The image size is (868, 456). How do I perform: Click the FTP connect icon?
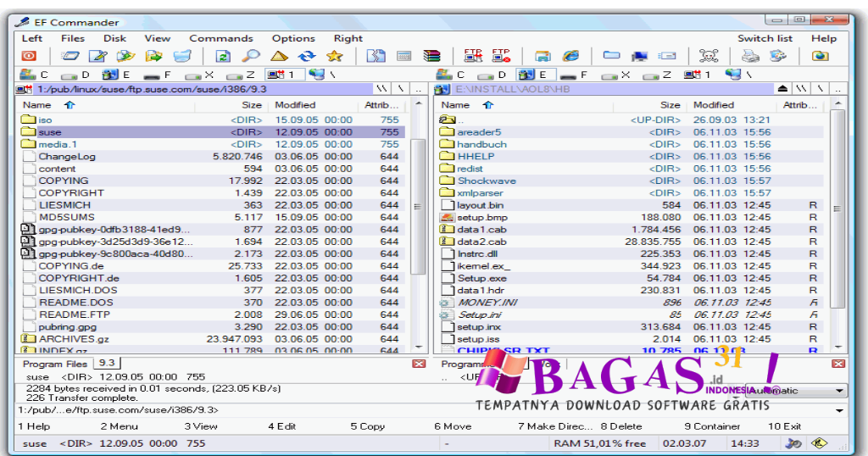pyautogui.click(x=473, y=55)
